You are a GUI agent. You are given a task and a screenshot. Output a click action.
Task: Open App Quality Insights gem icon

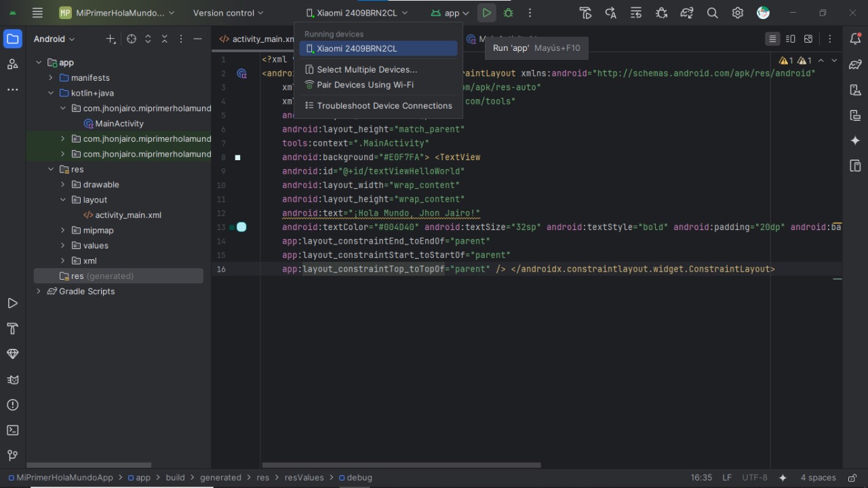pos(12,354)
